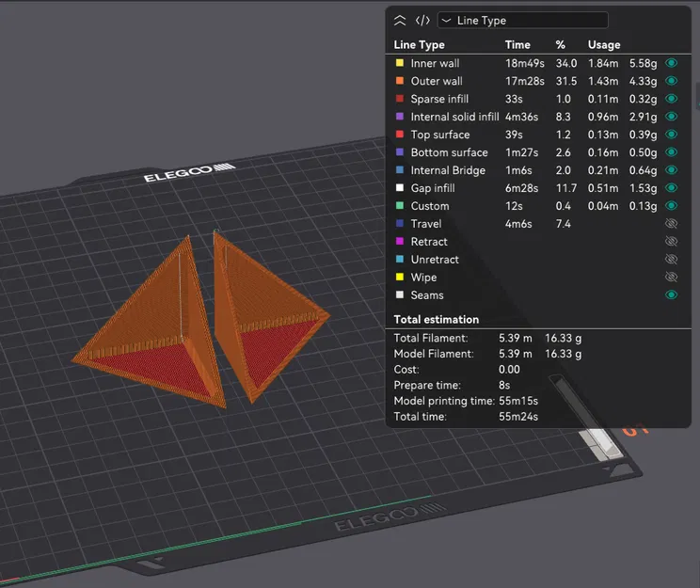Select the Seams row label
This screenshot has height=588, width=700.
pos(427,295)
